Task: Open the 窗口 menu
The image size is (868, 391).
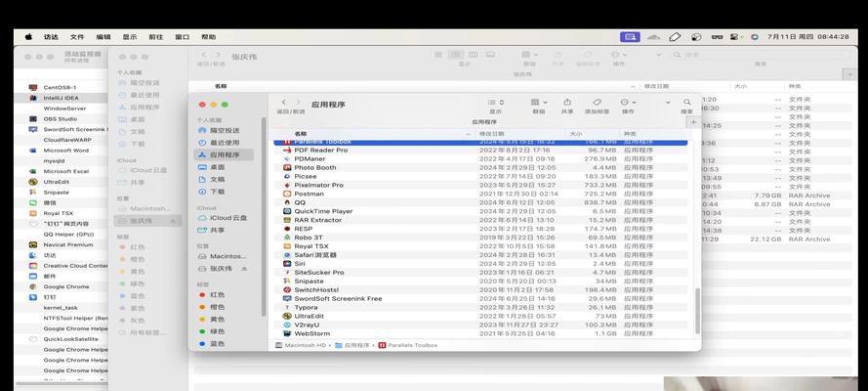Action: click(x=183, y=37)
